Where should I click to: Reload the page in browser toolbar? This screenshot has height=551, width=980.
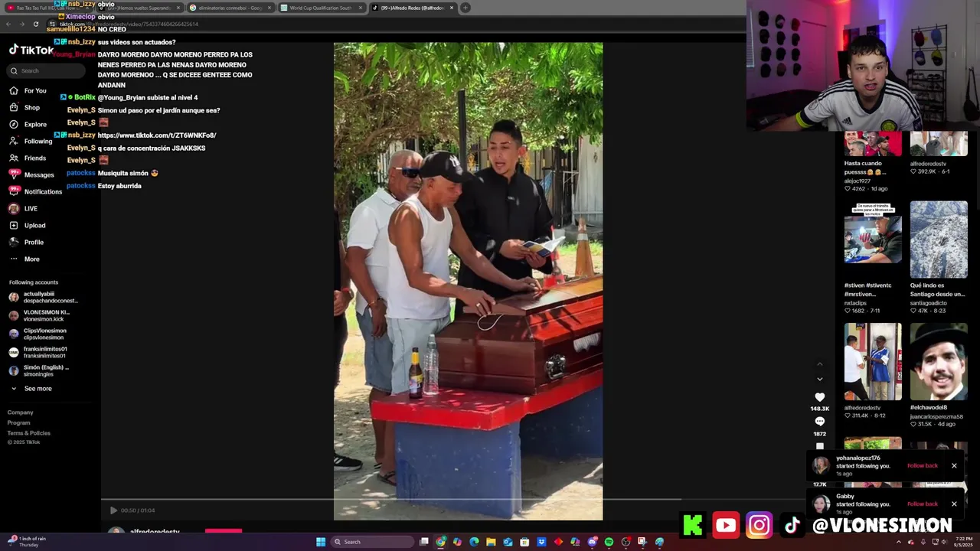[36, 24]
